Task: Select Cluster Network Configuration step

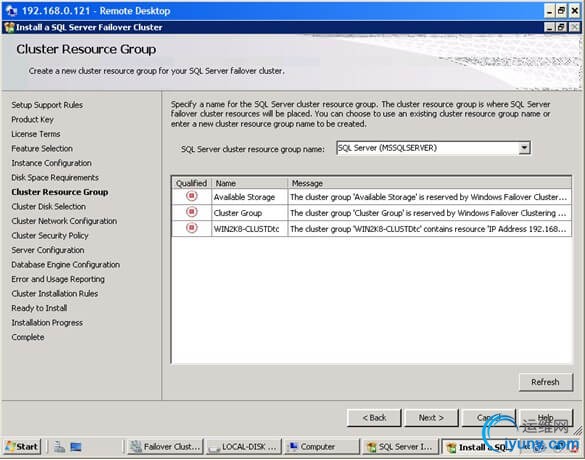Action: [x=64, y=221]
